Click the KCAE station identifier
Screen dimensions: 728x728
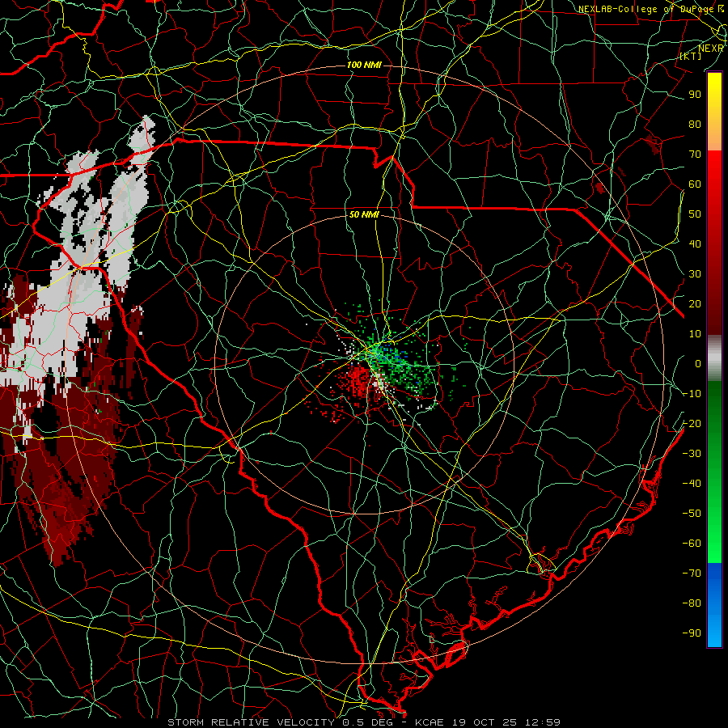(430, 722)
